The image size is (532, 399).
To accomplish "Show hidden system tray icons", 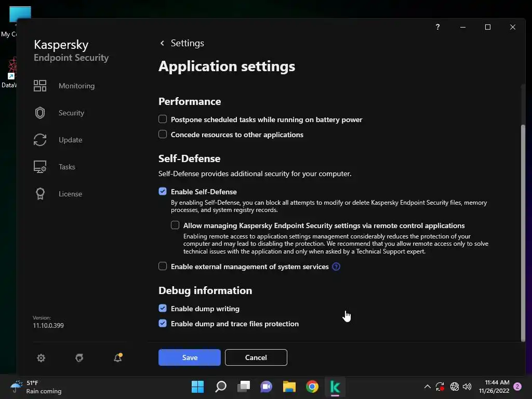I will click(428, 387).
